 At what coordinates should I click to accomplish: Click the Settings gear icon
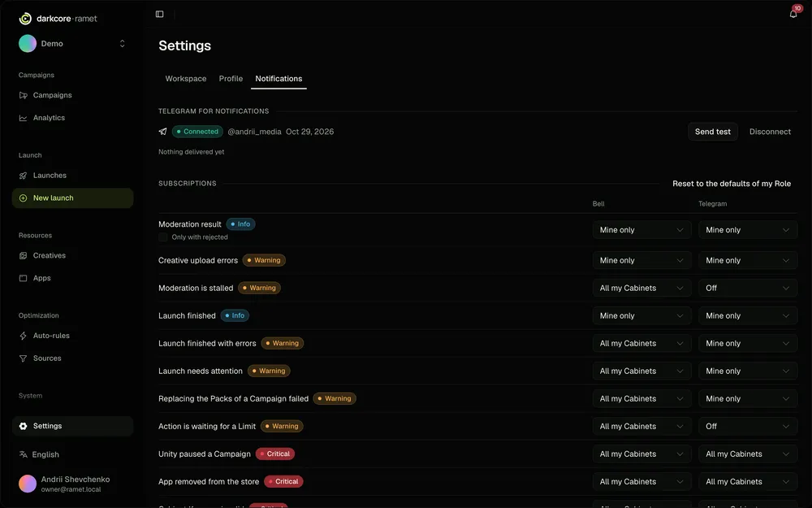[x=24, y=426]
